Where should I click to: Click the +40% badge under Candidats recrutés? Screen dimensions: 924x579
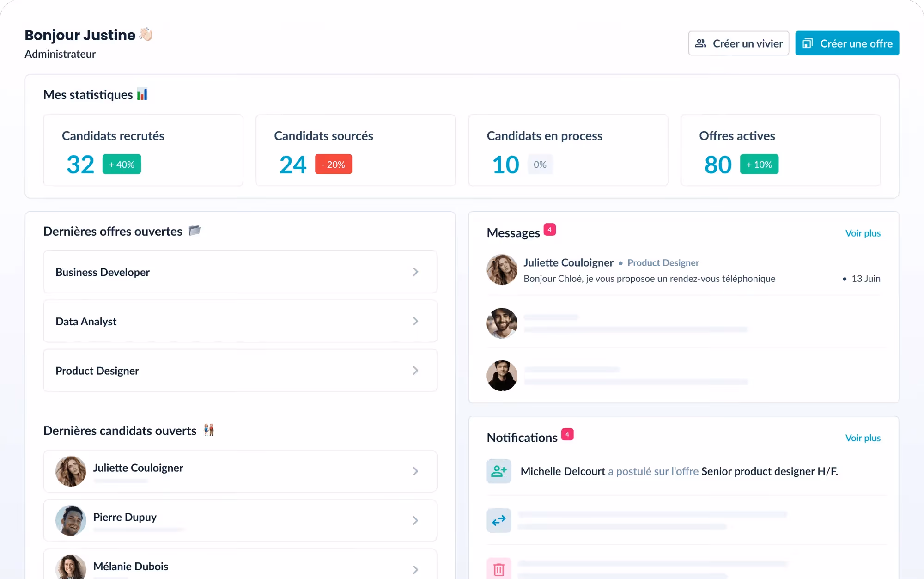pyautogui.click(x=122, y=165)
